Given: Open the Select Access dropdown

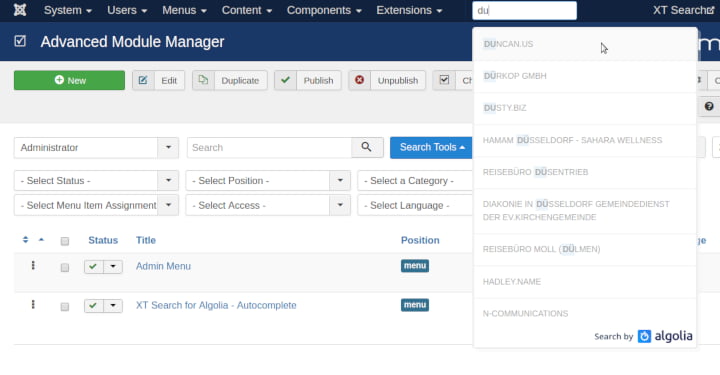Looking at the screenshot, I should [268, 205].
